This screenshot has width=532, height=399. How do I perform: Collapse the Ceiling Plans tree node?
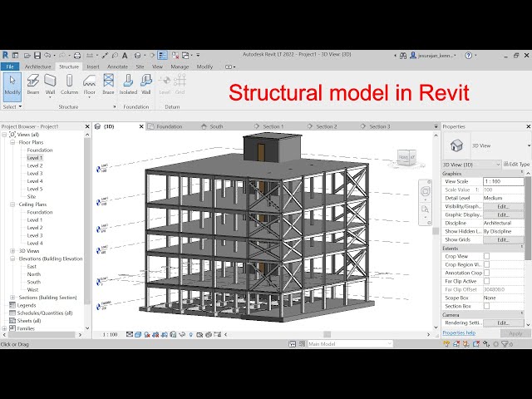pos(12,204)
